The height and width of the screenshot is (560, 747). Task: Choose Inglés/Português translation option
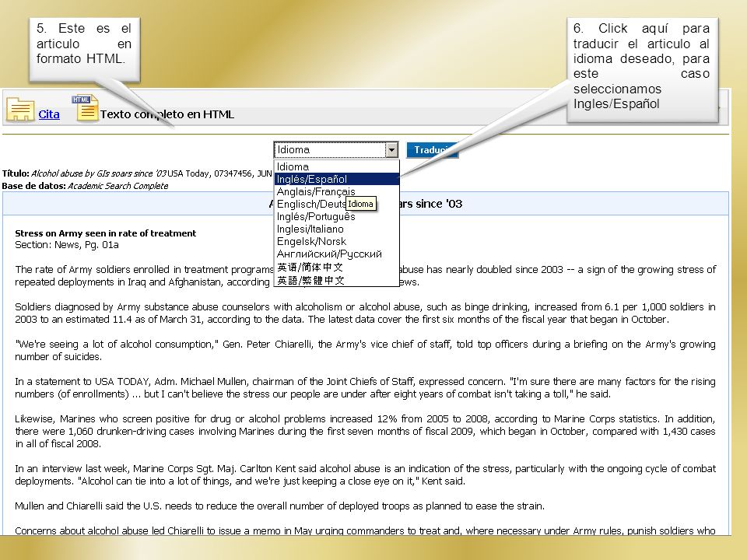(x=337, y=216)
